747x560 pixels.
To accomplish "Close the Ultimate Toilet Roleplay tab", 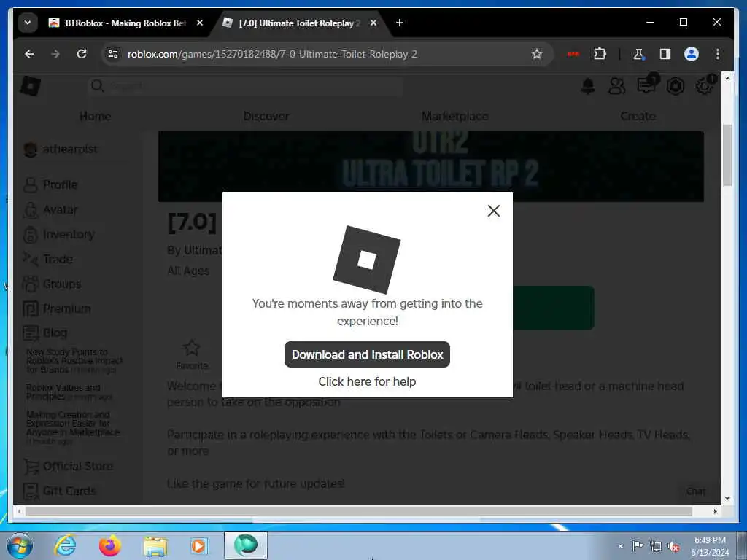I will pos(373,23).
